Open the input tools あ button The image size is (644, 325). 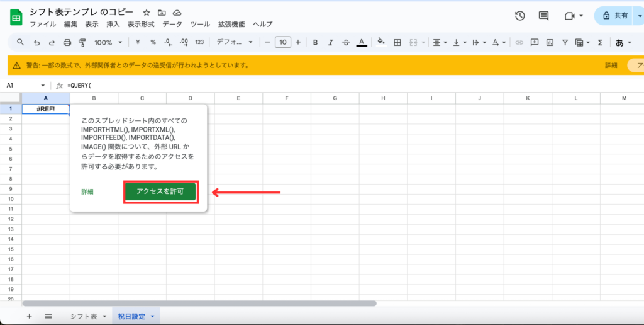(x=619, y=42)
